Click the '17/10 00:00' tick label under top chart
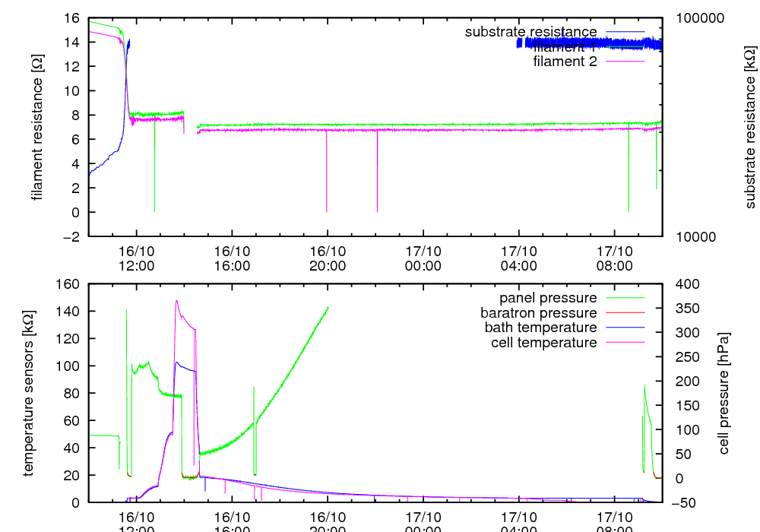The image size is (760, 532). 423,258
